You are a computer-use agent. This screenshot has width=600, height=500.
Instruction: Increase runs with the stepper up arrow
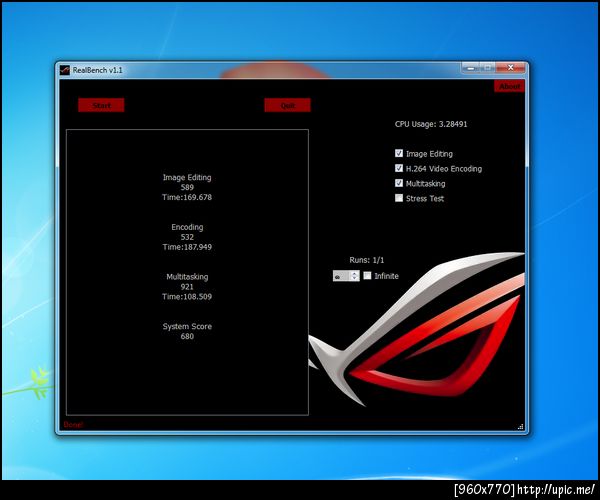point(355,273)
